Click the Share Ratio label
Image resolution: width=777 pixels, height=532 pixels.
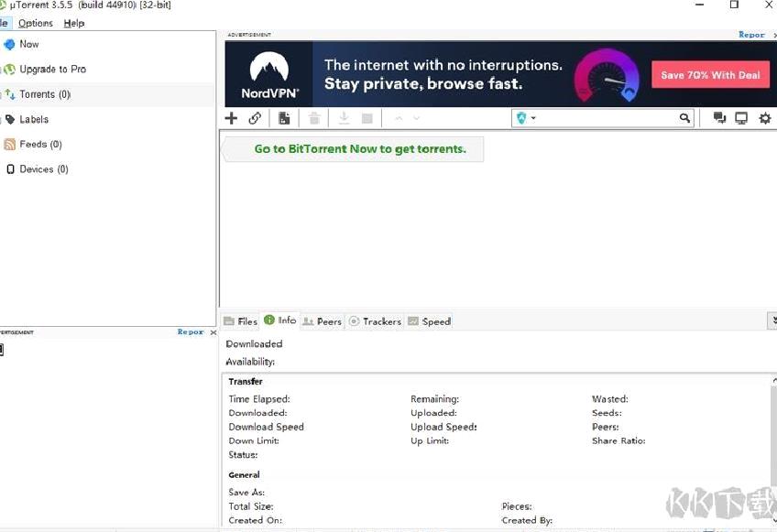click(618, 440)
